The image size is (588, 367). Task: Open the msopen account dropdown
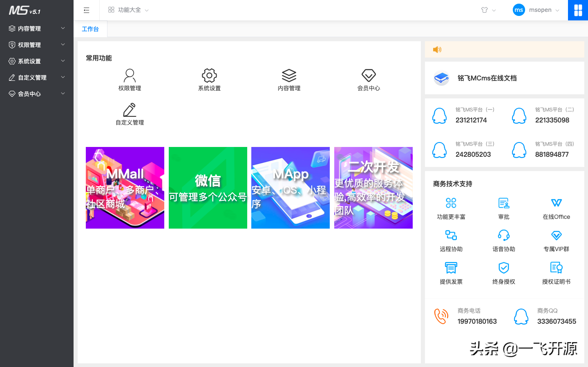point(536,10)
